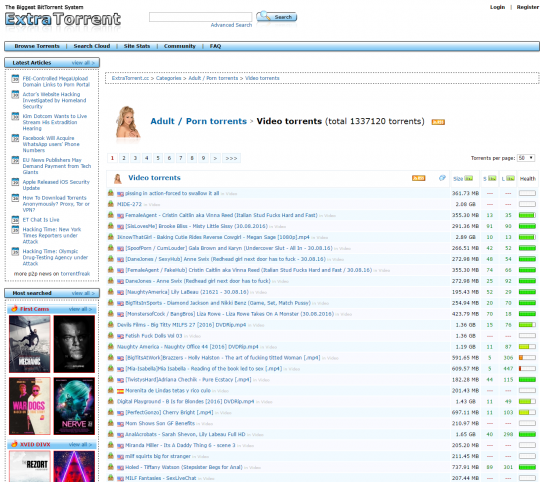Sort by seeders using the S column icon
The image size is (540, 482).
pos(492,178)
